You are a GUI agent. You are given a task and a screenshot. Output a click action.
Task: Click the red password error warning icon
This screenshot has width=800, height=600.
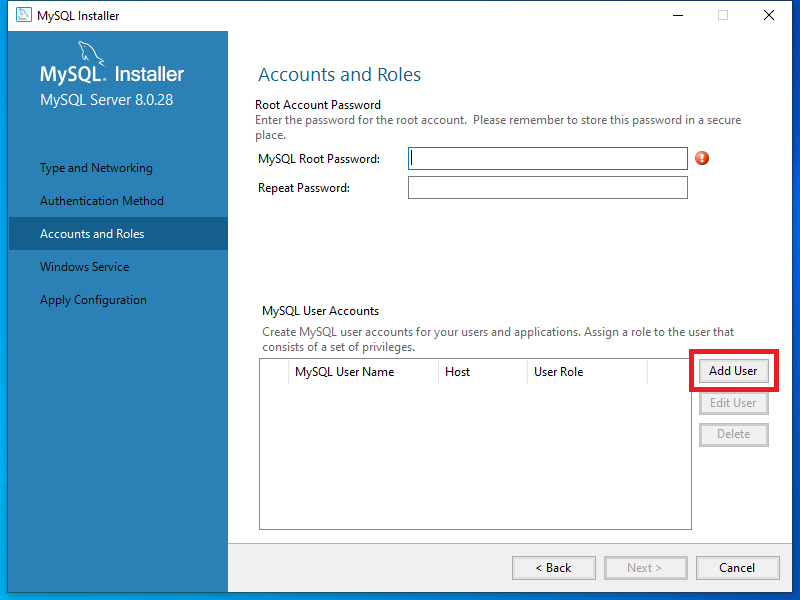[702, 158]
